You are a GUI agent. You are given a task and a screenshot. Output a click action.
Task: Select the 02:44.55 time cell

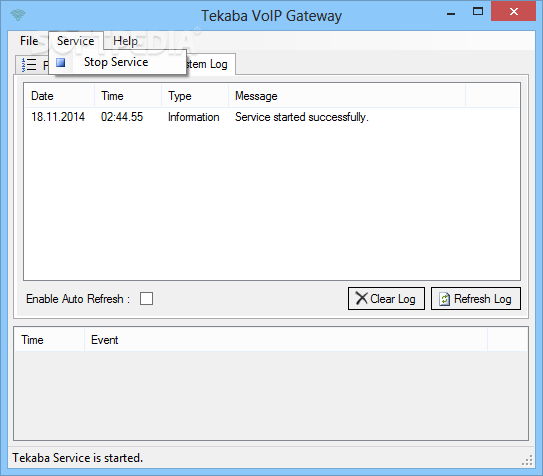pyautogui.click(x=122, y=117)
